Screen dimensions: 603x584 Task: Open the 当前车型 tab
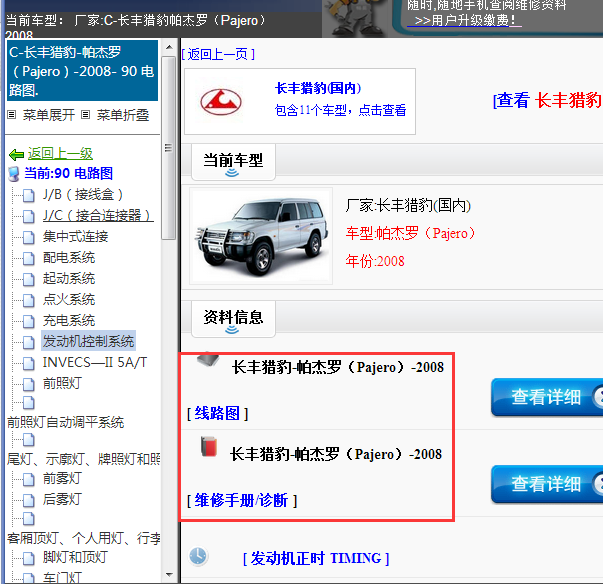pos(233,162)
